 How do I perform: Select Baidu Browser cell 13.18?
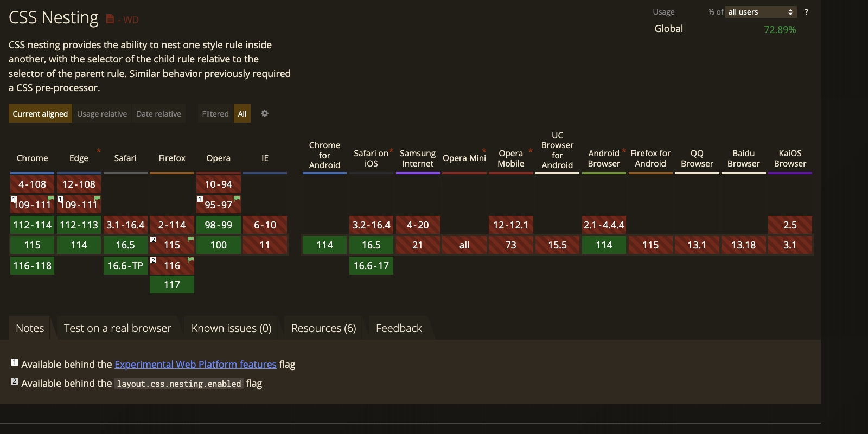pyautogui.click(x=743, y=245)
